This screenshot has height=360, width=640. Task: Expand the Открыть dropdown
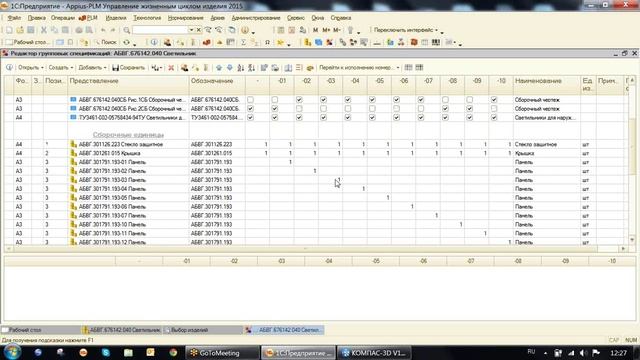[42, 68]
